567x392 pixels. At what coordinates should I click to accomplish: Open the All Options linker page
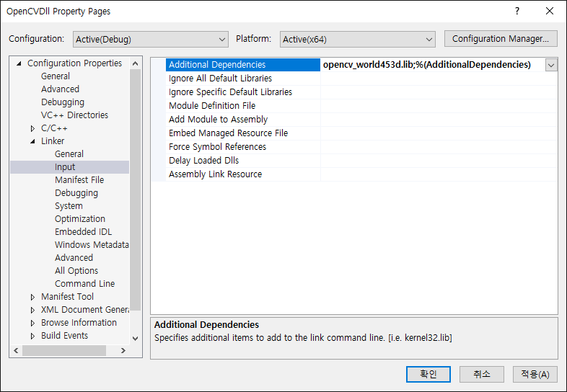76,271
